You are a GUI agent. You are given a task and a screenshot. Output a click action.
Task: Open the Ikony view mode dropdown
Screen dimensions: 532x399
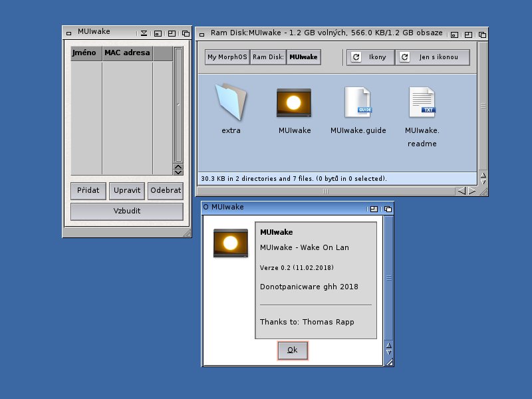click(377, 58)
